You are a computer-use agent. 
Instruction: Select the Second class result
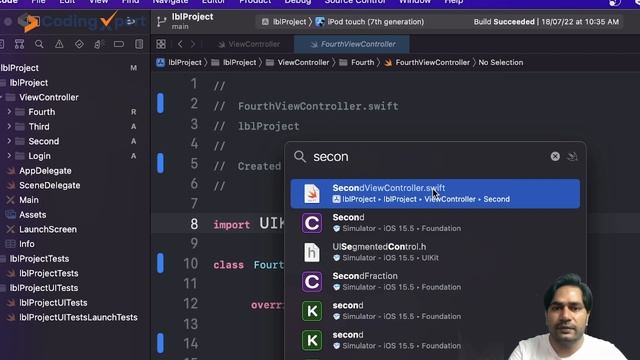click(x=435, y=223)
